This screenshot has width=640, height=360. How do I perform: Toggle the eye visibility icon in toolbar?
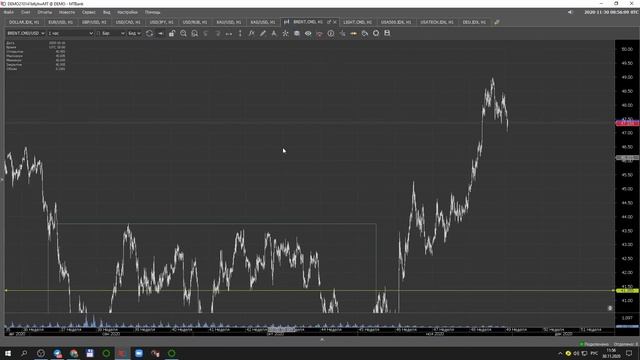(308, 33)
